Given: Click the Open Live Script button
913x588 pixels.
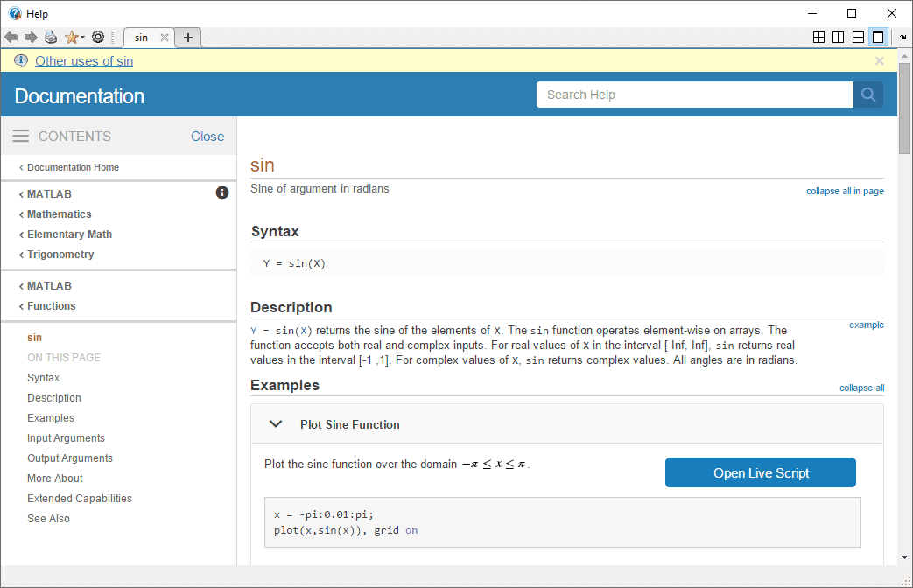Looking at the screenshot, I should tap(761, 472).
